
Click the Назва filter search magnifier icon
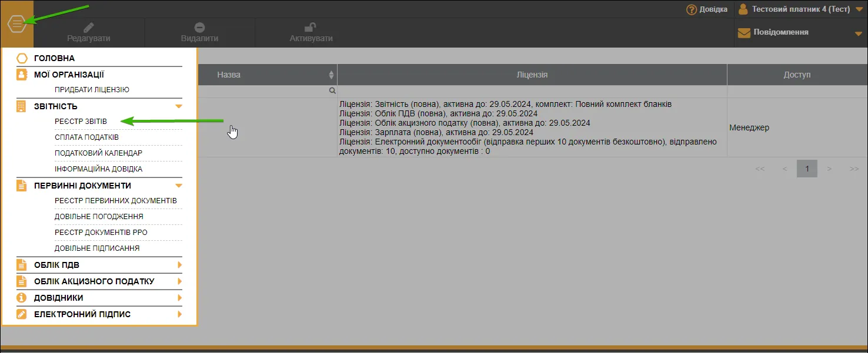pyautogui.click(x=332, y=91)
